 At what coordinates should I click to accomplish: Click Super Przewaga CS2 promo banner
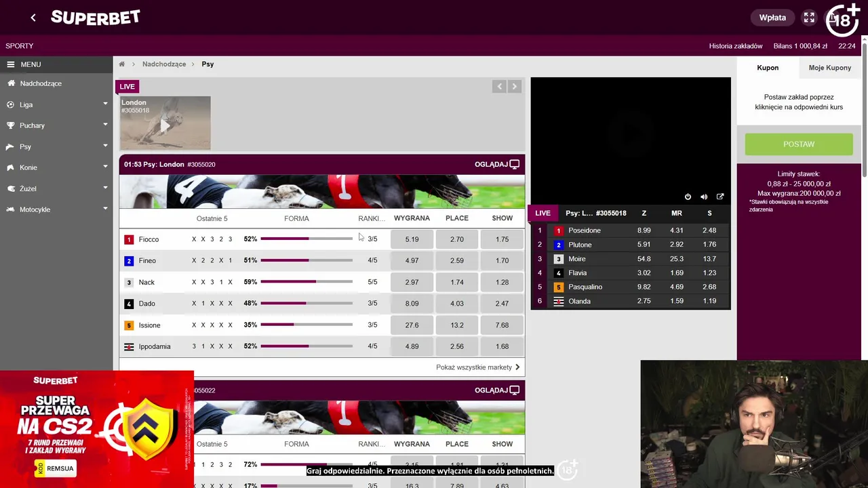(97, 428)
